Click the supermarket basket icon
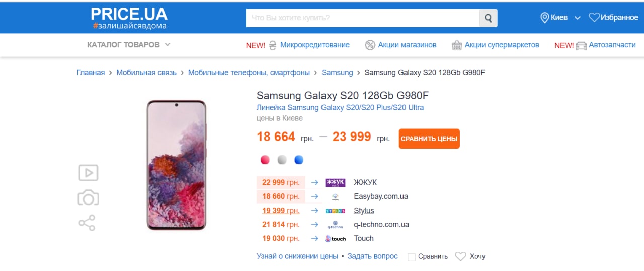The height and width of the screenshot is (271, 644). (x=457, y=45)
